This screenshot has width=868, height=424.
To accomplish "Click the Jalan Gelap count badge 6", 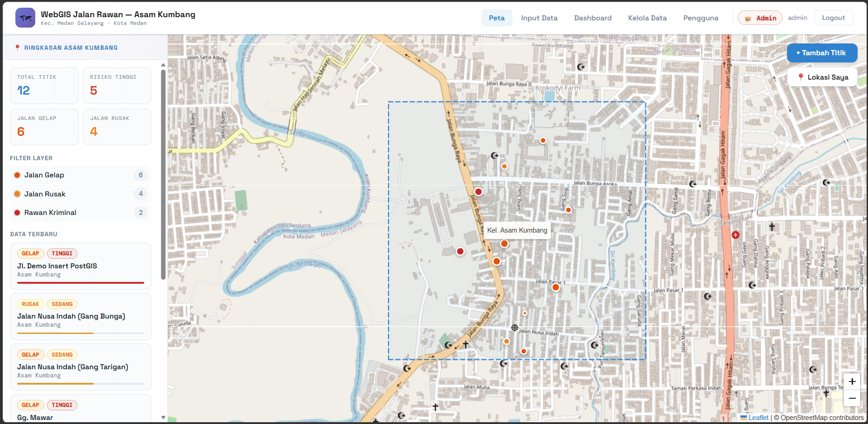I will (x=141, y=175).
